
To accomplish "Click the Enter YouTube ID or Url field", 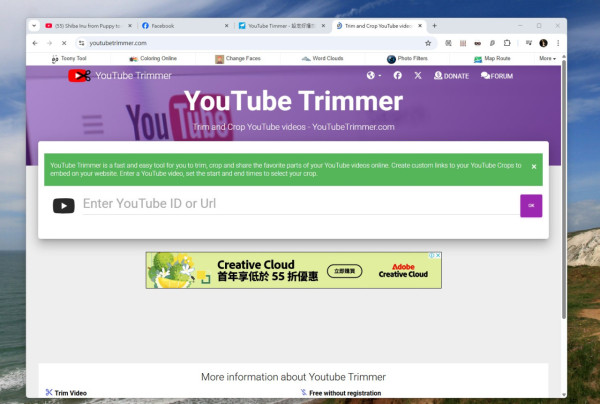I will point(301,204).
